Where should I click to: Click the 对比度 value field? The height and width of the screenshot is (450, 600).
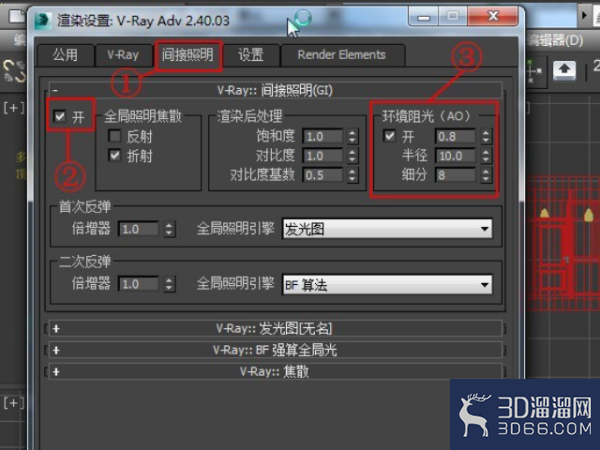tap(323, 156)
